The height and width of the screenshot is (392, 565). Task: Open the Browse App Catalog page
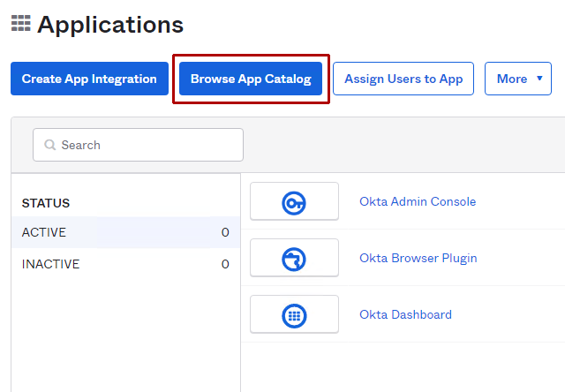251,79
